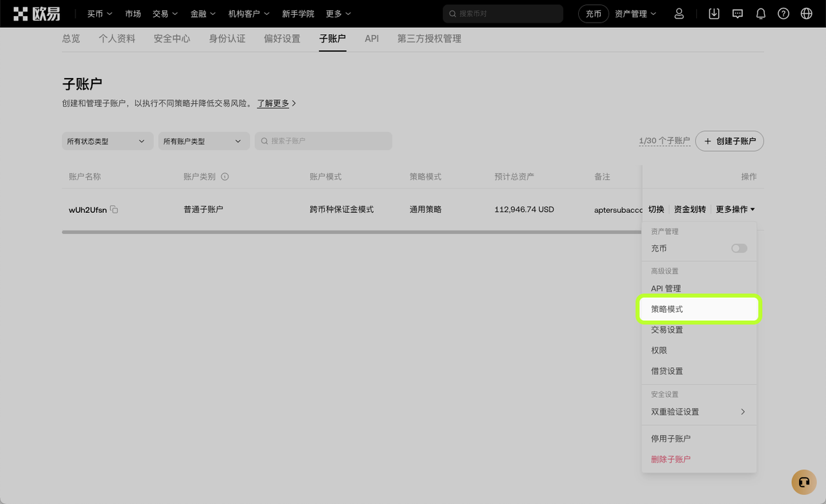Open the notifications bell icon

click(x=761, y=14)
